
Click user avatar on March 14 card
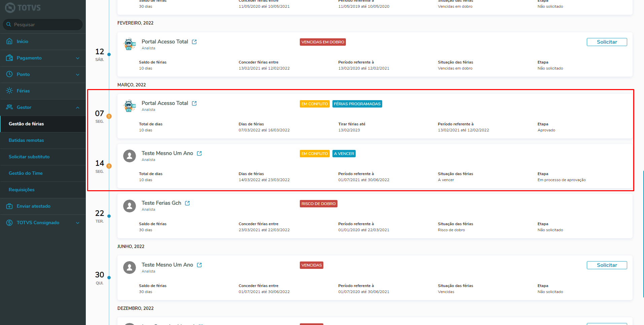click(130, 156)
